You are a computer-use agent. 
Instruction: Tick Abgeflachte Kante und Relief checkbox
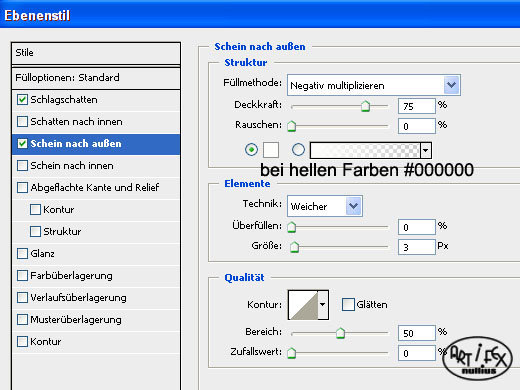(22, 188)
